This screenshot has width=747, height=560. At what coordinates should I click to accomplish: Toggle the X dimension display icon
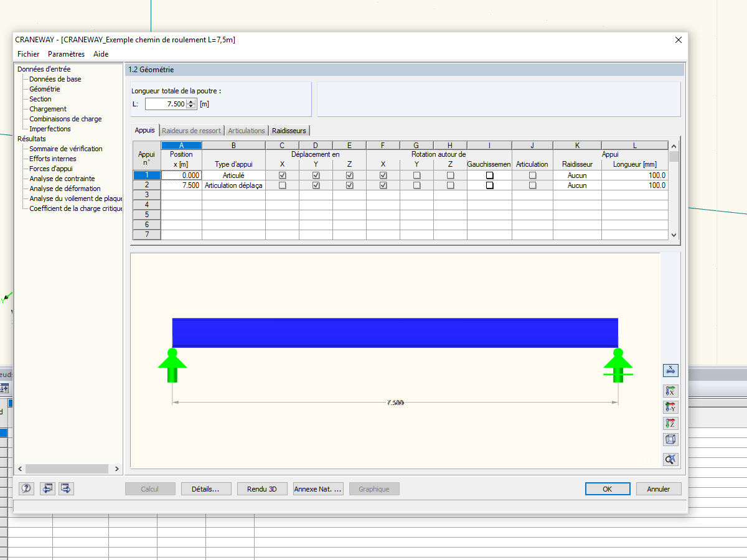[x=670, y=370]
